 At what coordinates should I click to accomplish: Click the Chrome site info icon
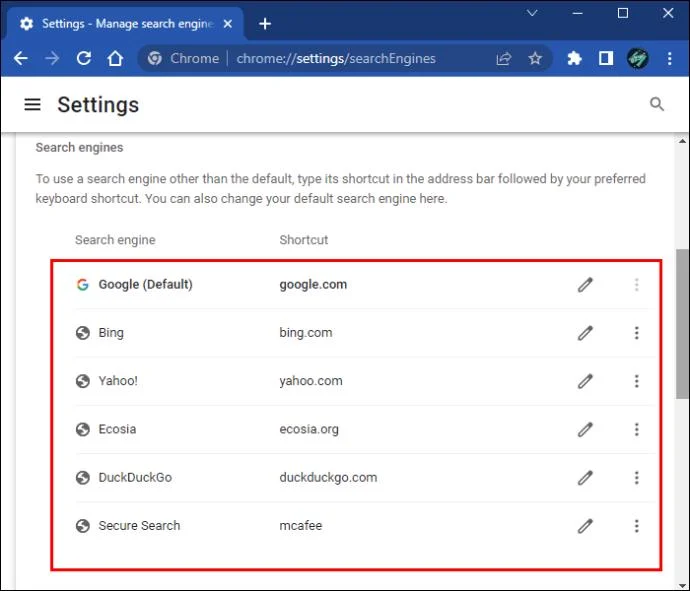(x=154, y=59)
